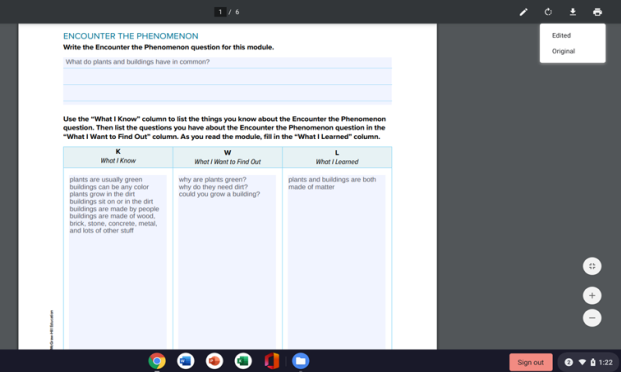Select the pencil annotate tool
This screenshot has height=374, width=623.
524,12
